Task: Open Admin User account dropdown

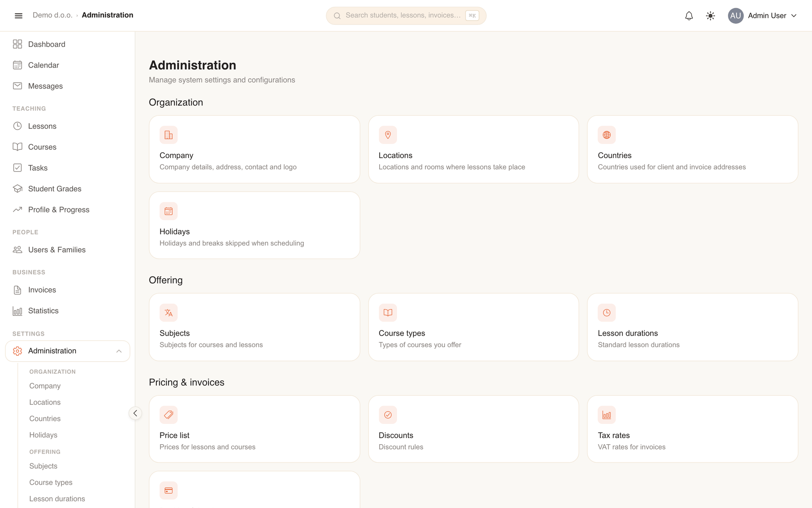Action: tap(763, 16)
